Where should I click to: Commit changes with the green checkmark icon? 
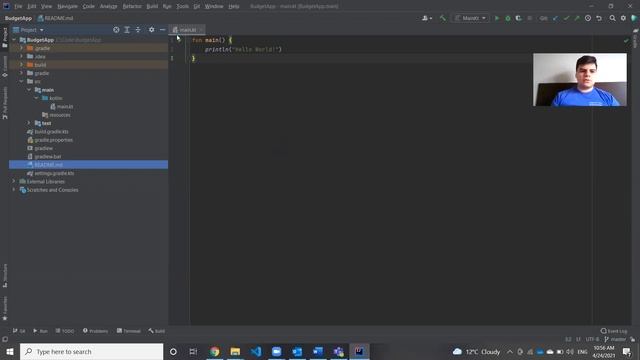pos(566,18)
